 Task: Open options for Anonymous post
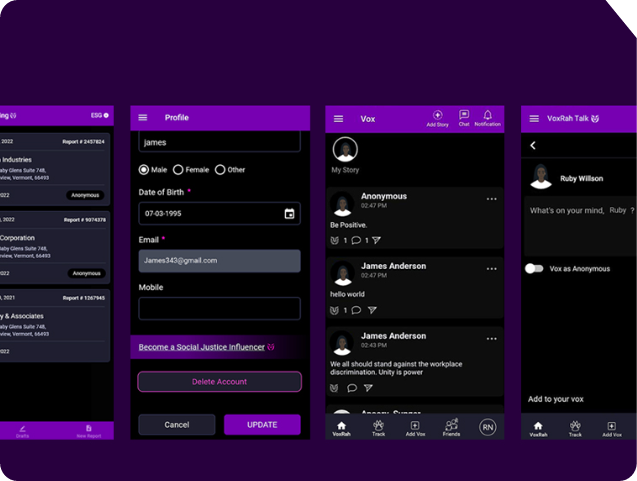pos(492,199)
